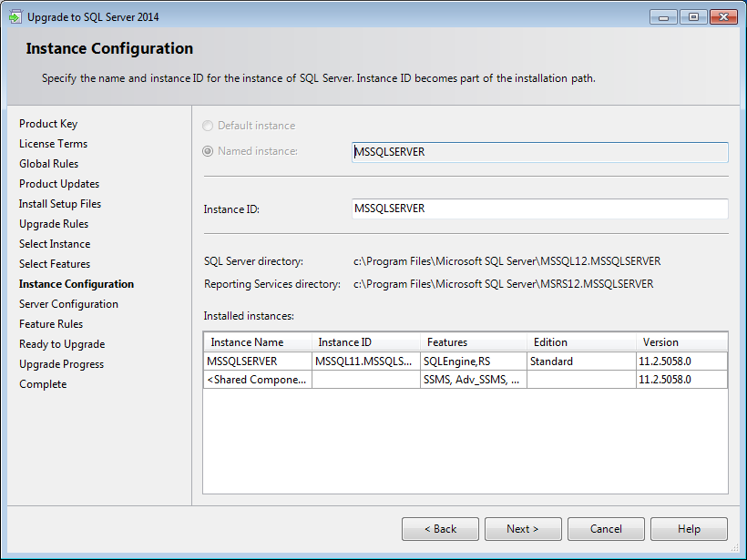Click the Standard edition cell
This screenshot has height=560, width=747.
click(x=581, y=361)
